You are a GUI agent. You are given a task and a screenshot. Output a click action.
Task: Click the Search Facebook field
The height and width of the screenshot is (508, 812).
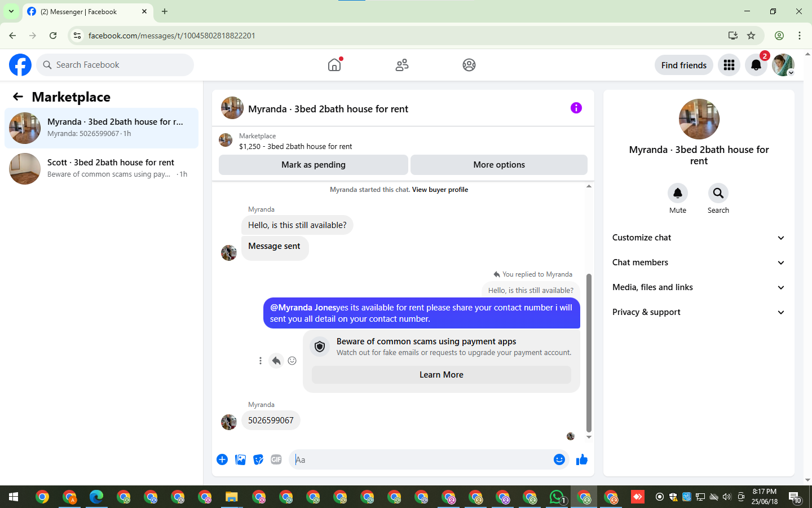pos(115,65)
